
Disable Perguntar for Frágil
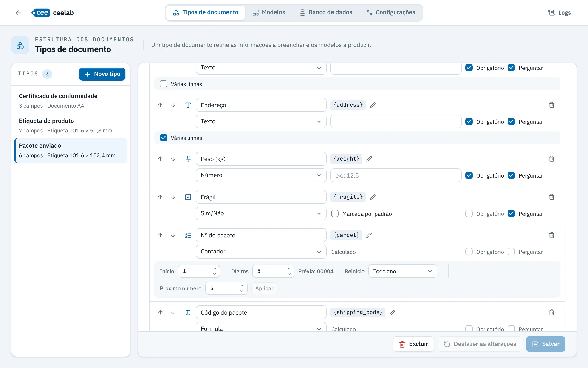point(511,214)
